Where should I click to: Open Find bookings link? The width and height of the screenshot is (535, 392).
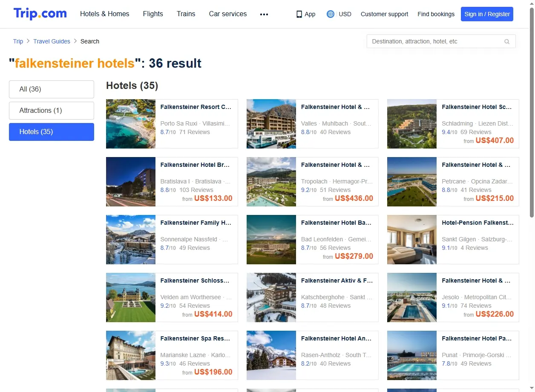[x=436, y=14]
